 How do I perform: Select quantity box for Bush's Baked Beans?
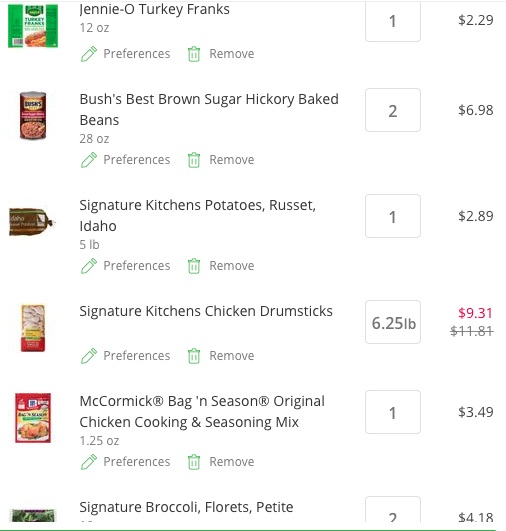[393, 110]
